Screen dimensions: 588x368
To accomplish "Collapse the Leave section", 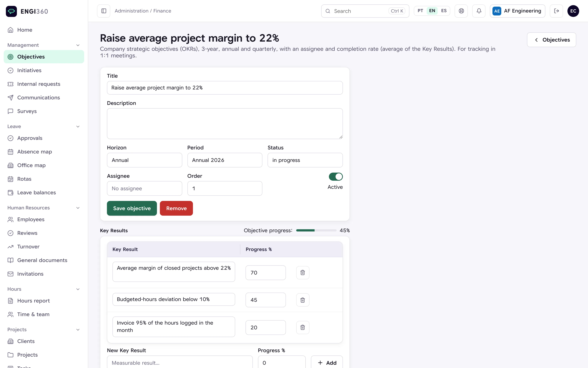I will tap(78, 126).
